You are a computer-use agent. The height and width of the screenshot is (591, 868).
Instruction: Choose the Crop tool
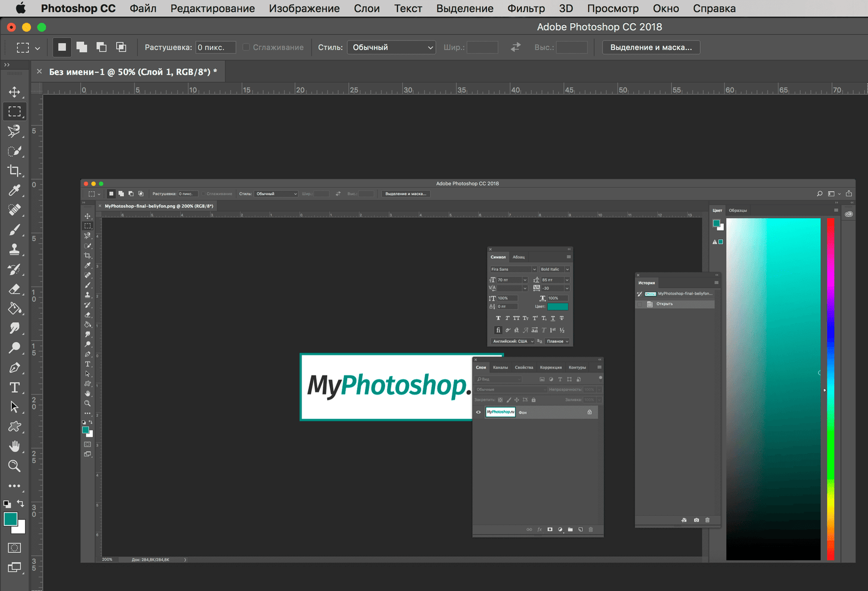15,170
